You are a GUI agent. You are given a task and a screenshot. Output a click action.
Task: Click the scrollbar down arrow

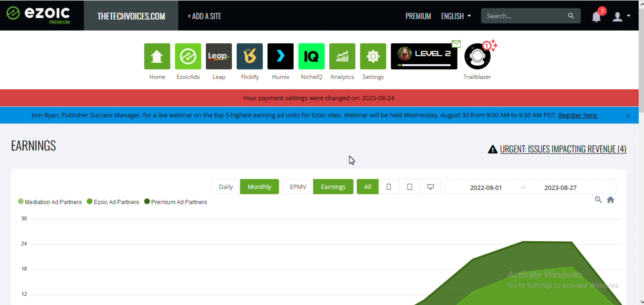[641, 302]
